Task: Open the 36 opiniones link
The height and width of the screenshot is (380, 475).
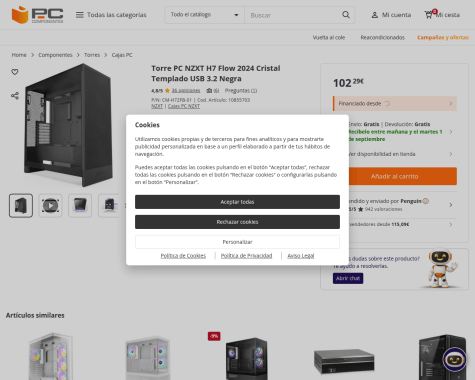Action: [186, 90]
